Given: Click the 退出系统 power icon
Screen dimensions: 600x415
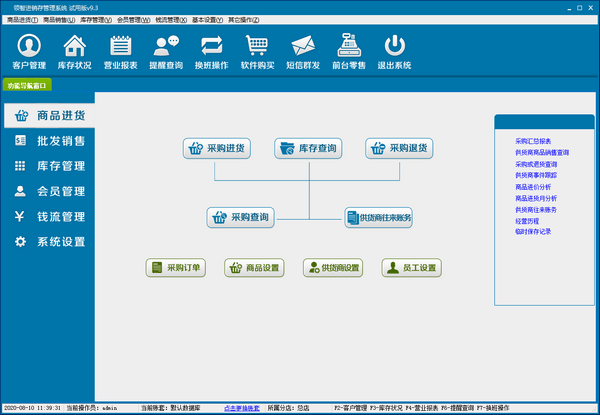Looking at the screenshot, I should (395, 51).
